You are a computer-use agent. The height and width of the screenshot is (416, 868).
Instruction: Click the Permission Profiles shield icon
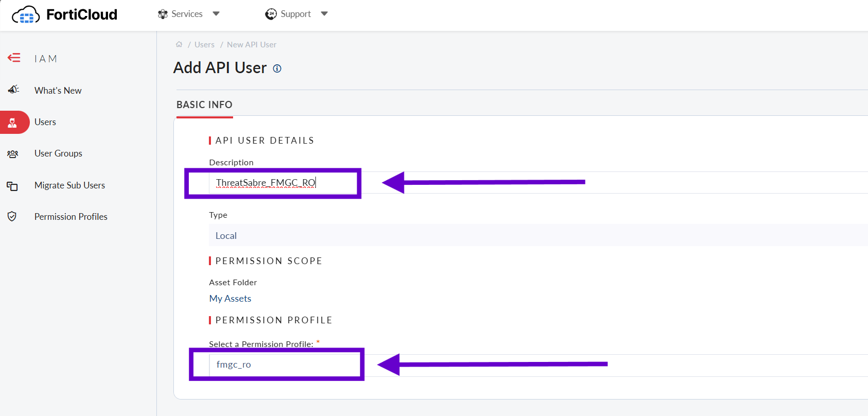[12, 216]
